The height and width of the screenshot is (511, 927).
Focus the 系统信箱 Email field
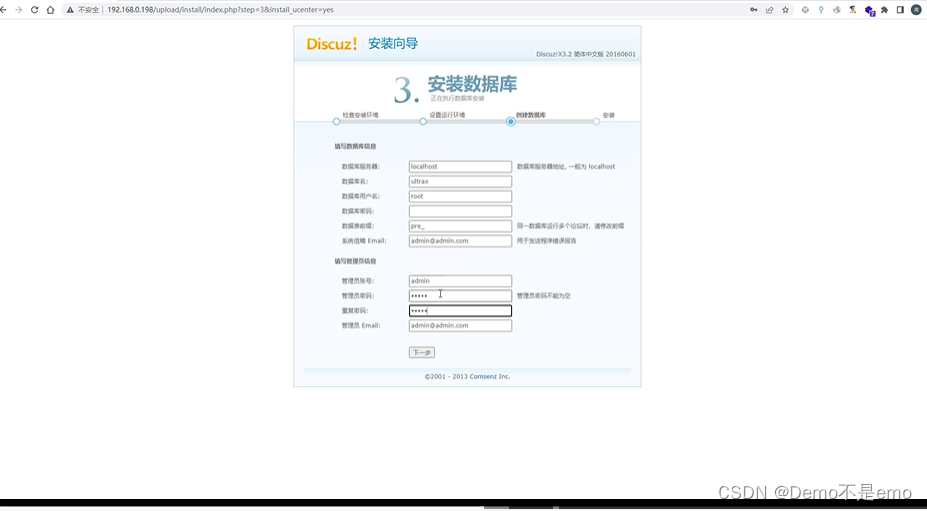click(460, 241)
